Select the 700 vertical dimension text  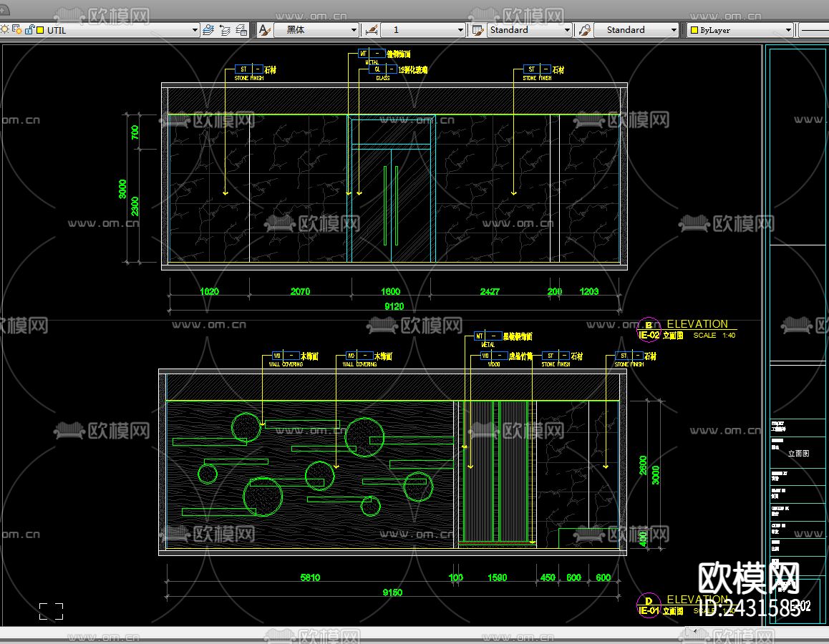tap(135, 132)
